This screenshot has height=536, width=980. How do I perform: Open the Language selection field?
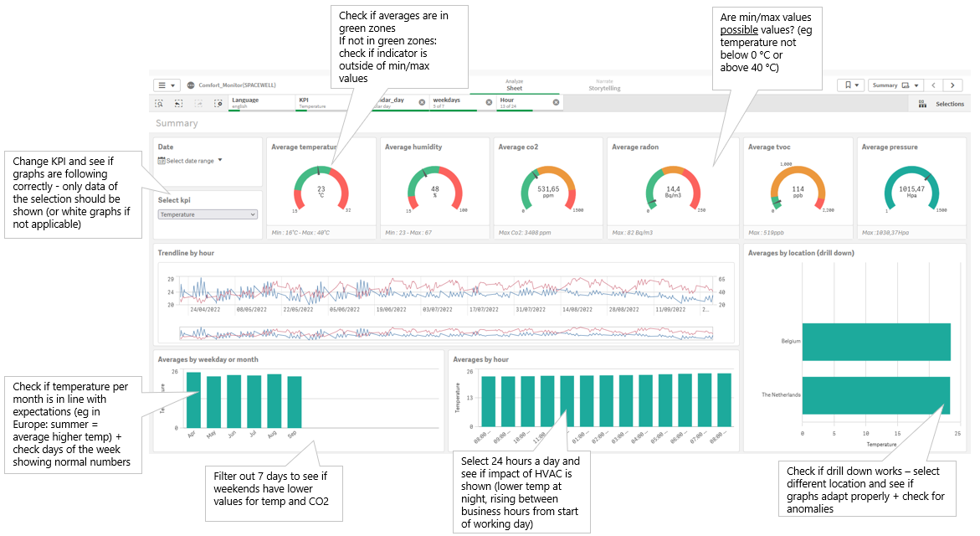click(x=261, y=103)
